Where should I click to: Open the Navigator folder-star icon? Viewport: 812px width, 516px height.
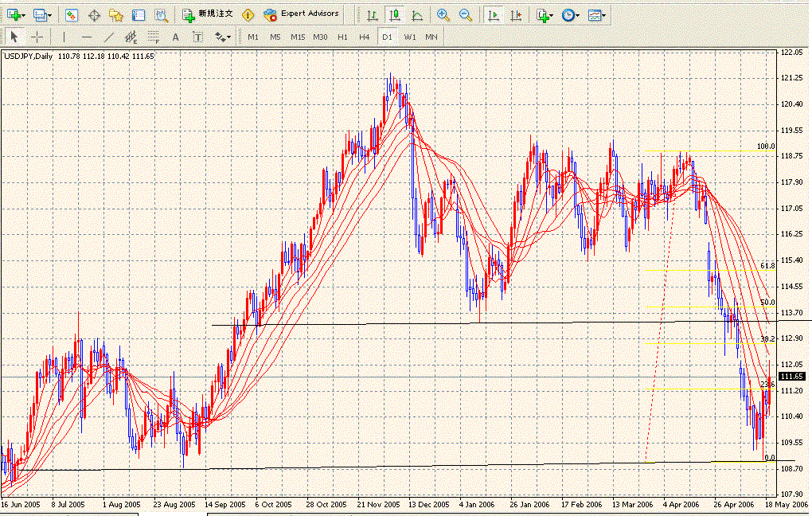tap(116, 14)
